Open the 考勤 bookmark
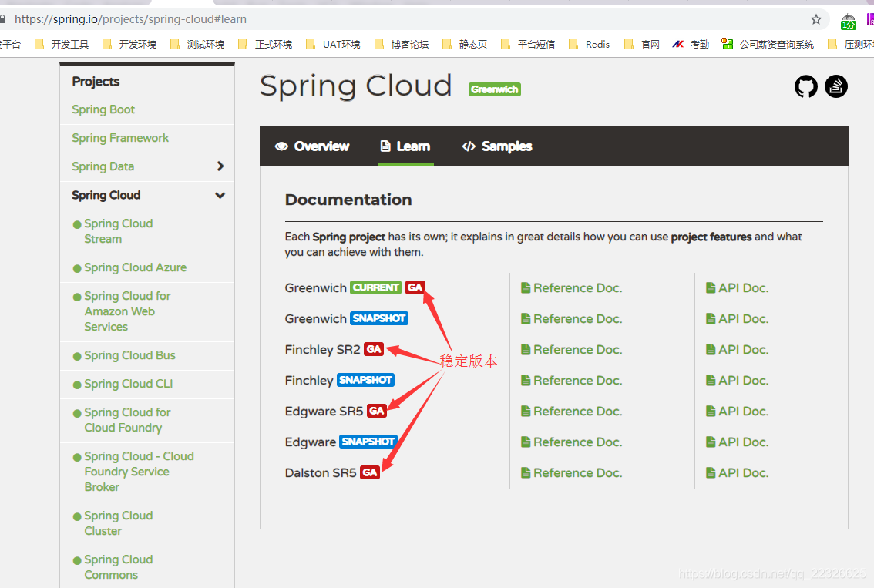This screenshot has width=874, height=588. tap(691, 44)
